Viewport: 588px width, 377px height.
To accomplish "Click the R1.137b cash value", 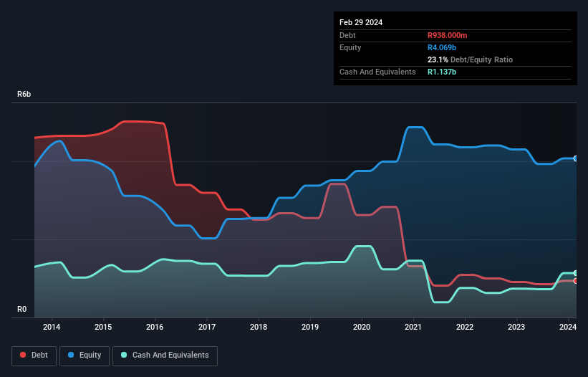I will [442, 72].
